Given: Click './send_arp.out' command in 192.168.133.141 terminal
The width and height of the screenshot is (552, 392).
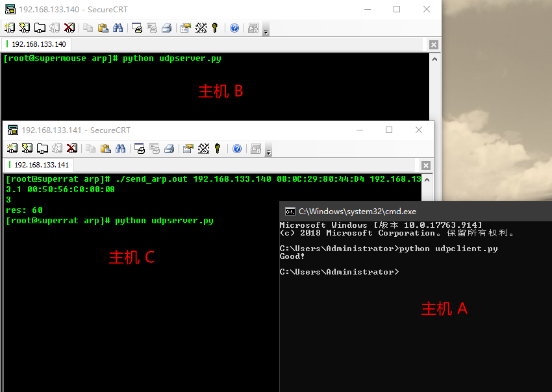Looking at the screenshot, I should click(151, 179).
